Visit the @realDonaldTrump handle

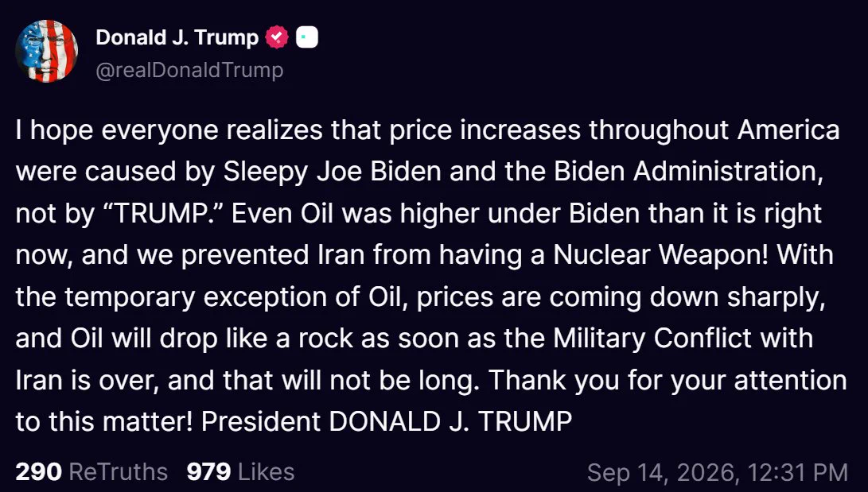(x=190, y=70)
